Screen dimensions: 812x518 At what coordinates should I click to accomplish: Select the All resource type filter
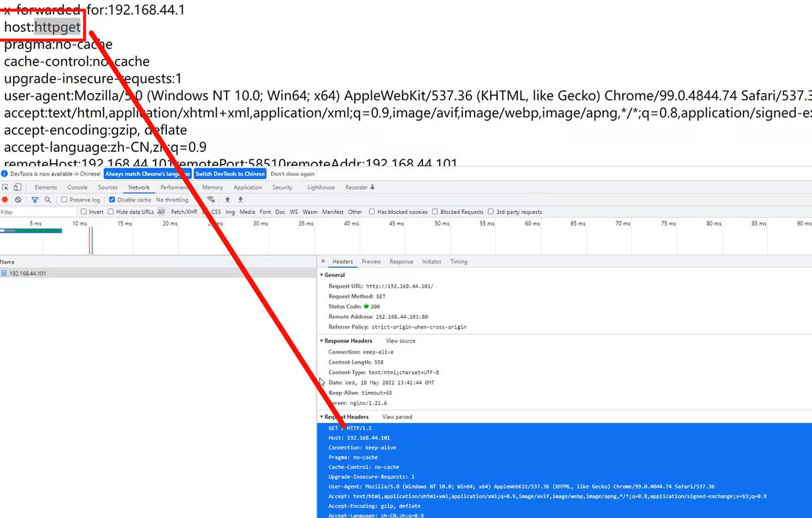(x=161, y=212)
